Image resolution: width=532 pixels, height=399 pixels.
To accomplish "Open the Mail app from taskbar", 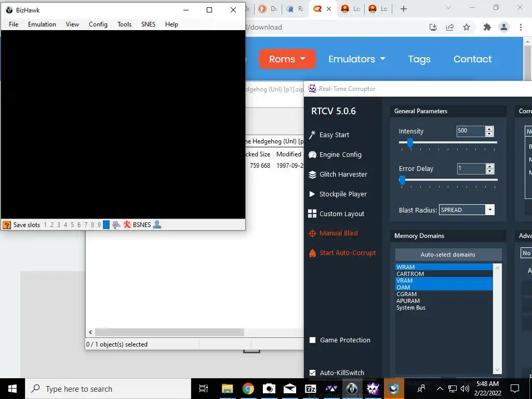I will [290, 389].
